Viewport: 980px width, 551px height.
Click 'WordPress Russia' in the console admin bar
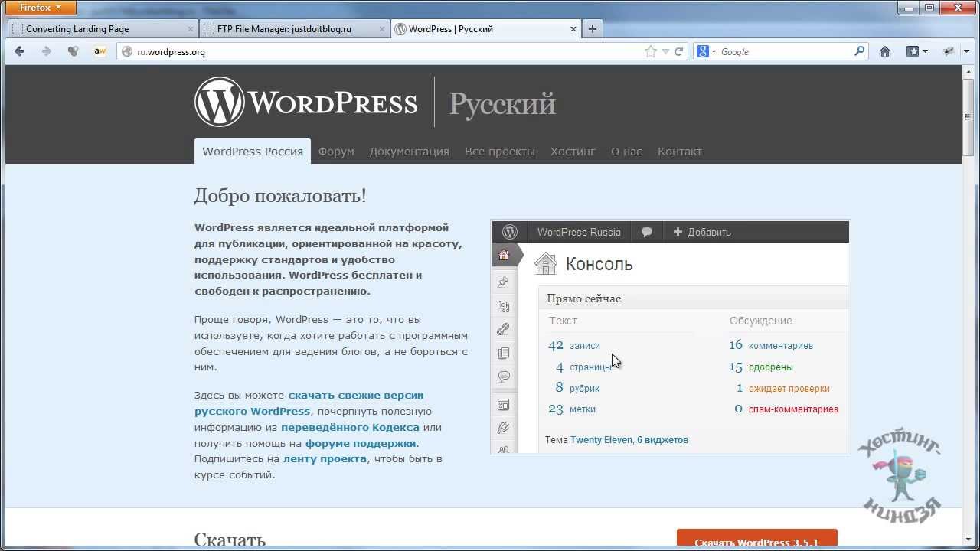(579, 232)
